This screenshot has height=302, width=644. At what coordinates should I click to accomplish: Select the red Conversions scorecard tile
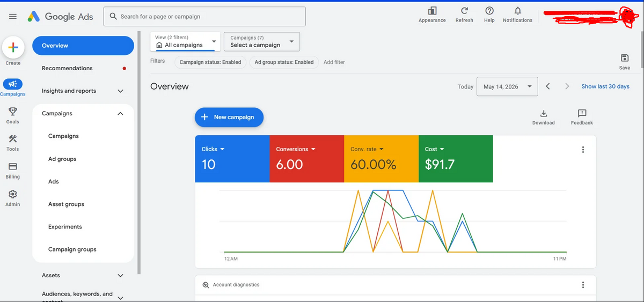tap(306, 159)
